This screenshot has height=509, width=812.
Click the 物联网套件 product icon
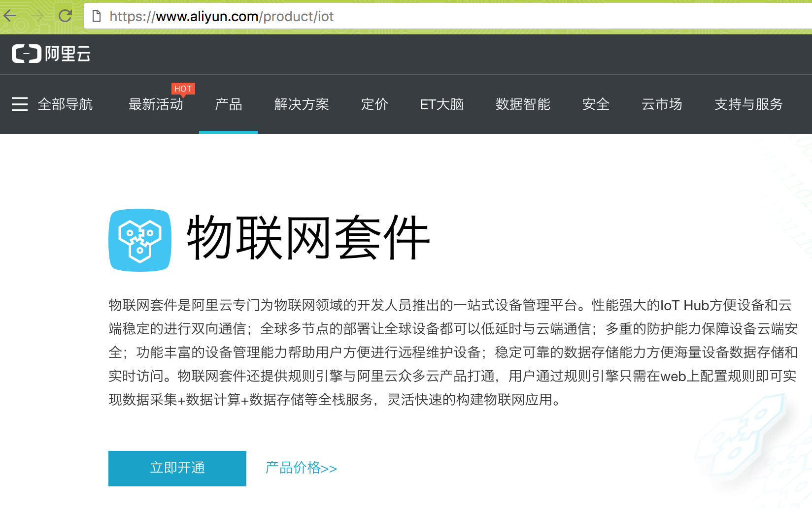pos(139,240)
